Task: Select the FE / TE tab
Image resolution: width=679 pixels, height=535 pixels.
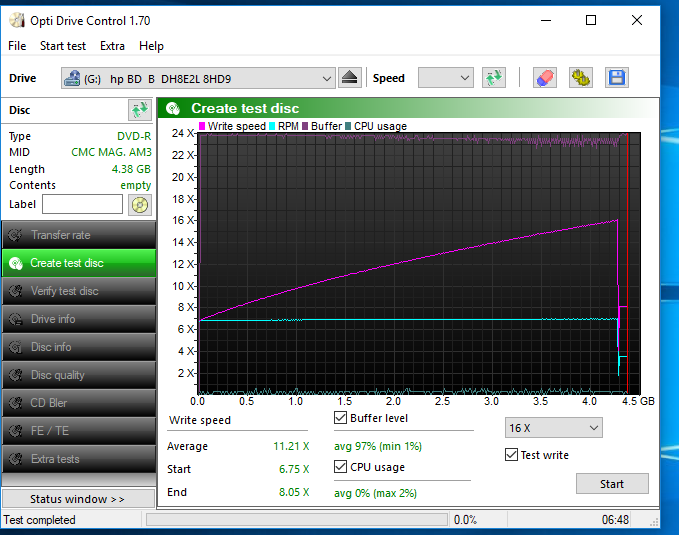Action: pyautogui.click(x=79, y=431)
